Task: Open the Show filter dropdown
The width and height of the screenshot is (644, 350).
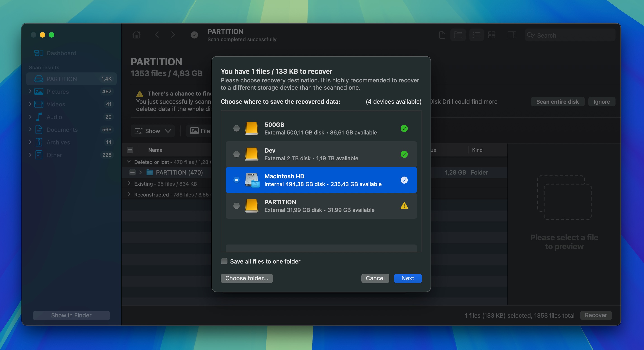Action: point(152,130)
